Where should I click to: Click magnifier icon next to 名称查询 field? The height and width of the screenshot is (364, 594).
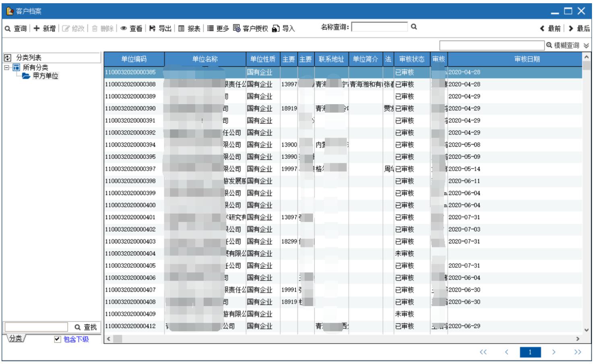414,27
